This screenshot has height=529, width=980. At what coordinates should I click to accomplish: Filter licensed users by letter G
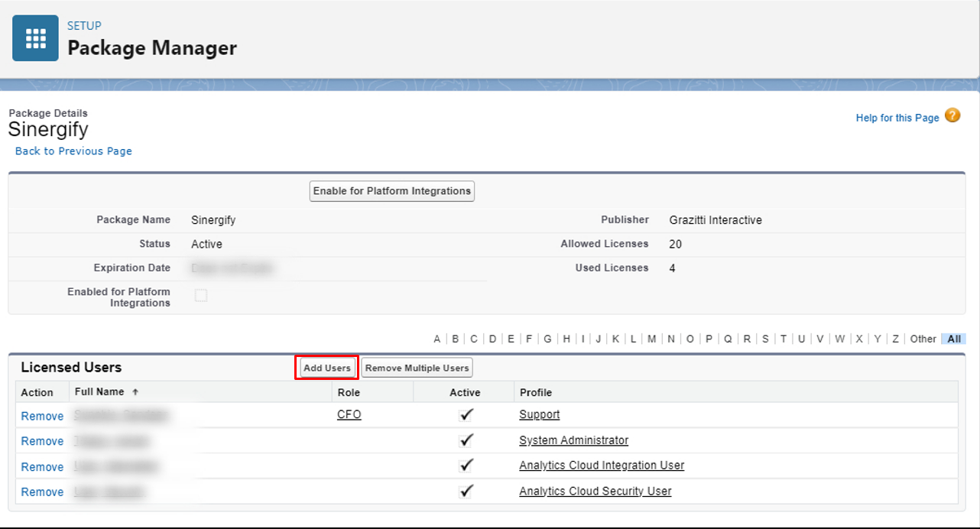click(547, 339)
